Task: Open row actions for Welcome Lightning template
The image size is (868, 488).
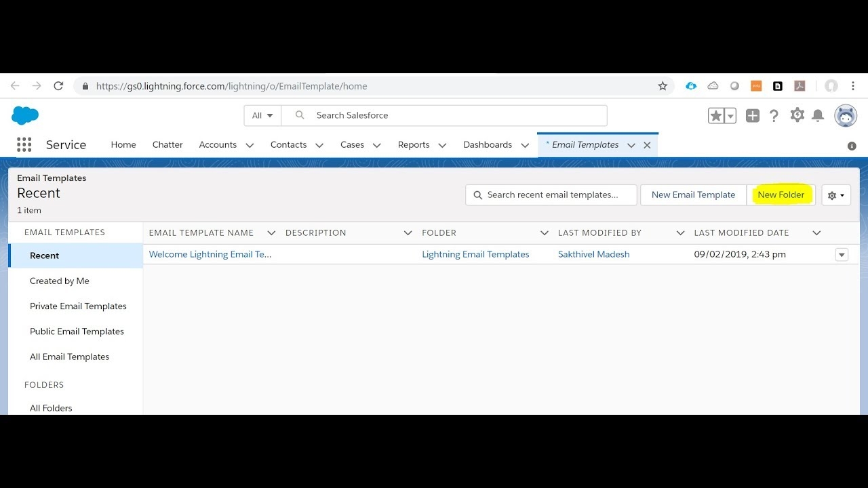Action: 842,255
